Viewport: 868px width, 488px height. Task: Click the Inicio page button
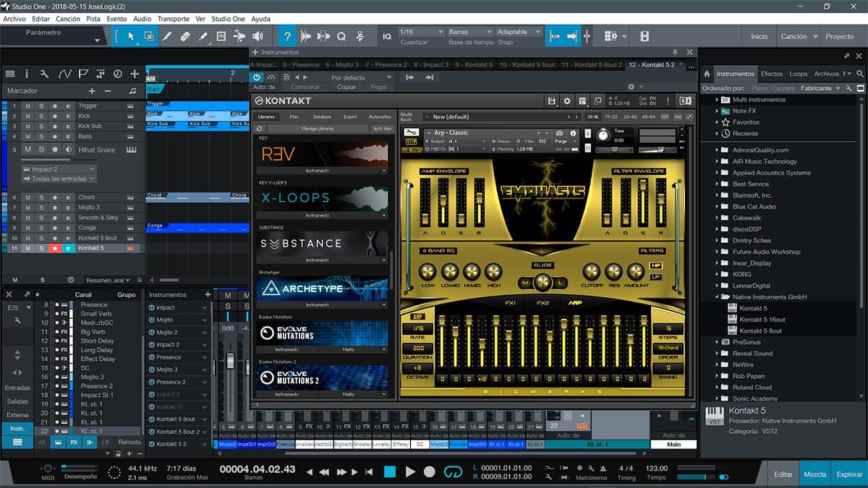tap(759, 36)
